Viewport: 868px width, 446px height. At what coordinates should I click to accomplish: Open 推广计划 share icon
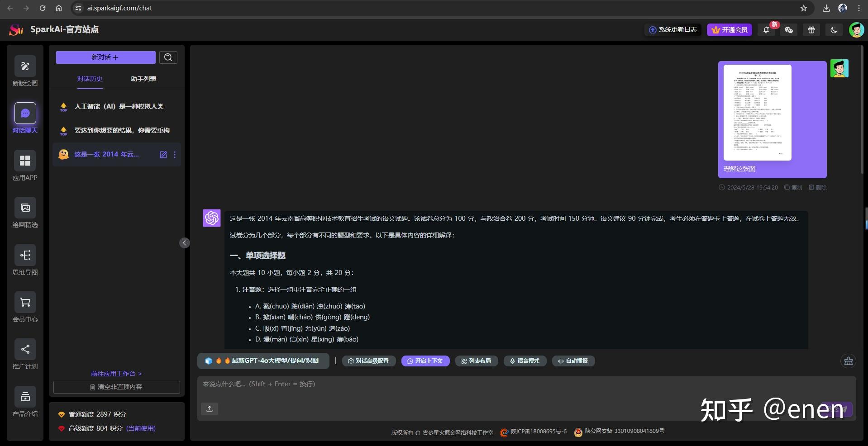[25, 349]
